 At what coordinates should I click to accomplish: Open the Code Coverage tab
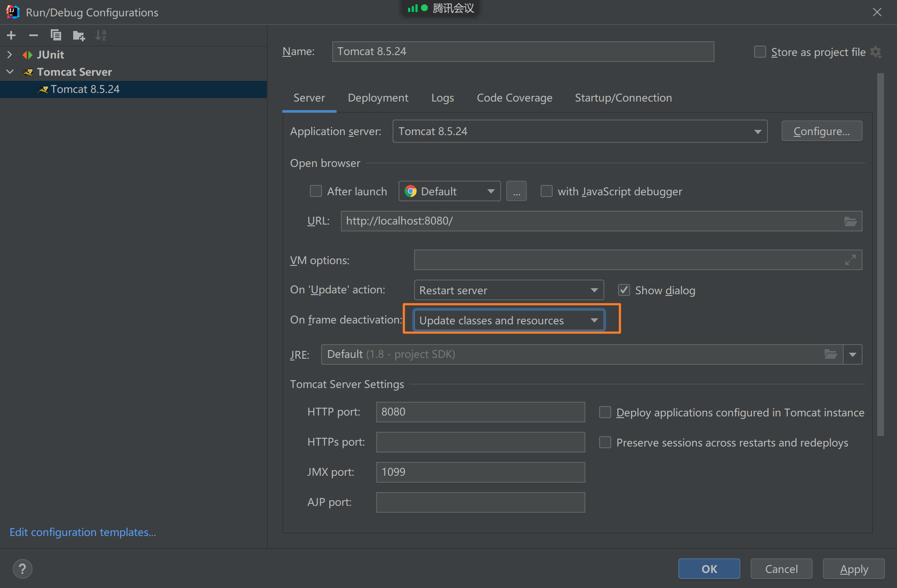coord(514,98)
